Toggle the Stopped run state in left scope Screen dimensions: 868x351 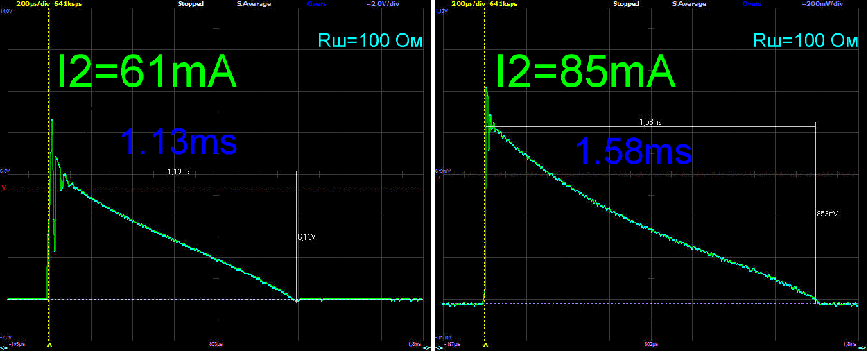click(190, 3)
